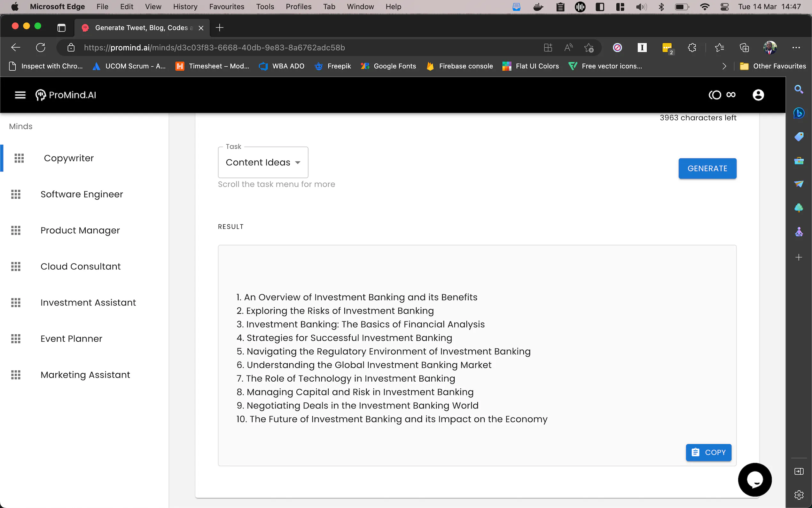This screenshot has width=812, height=508.
Task: Click the user account avatar icon
Action: click(x=758, y=95)
